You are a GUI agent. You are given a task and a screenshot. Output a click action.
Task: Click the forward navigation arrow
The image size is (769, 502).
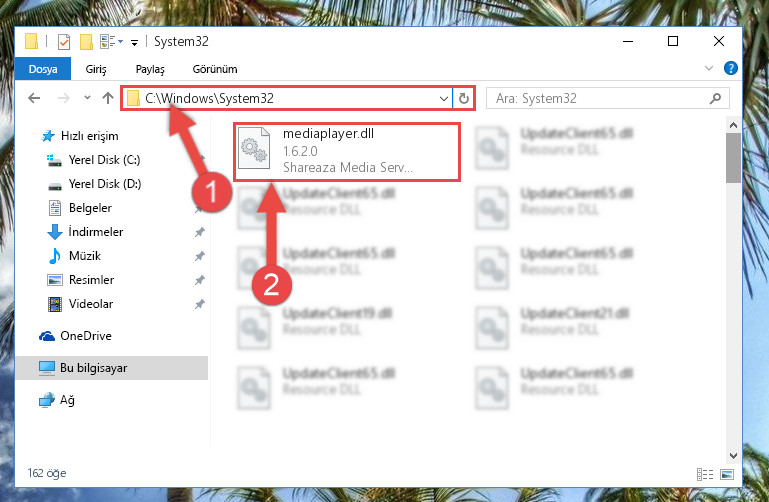point(64,98)
